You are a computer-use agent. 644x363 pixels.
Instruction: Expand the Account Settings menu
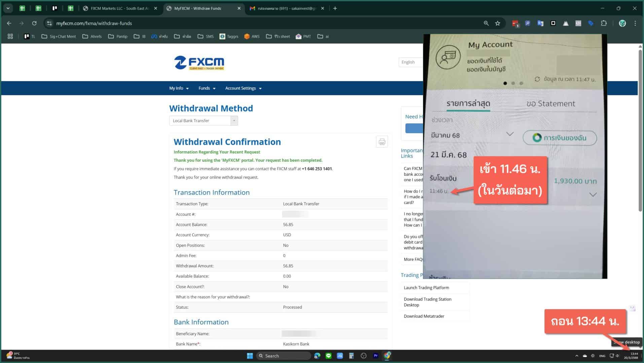243,88
